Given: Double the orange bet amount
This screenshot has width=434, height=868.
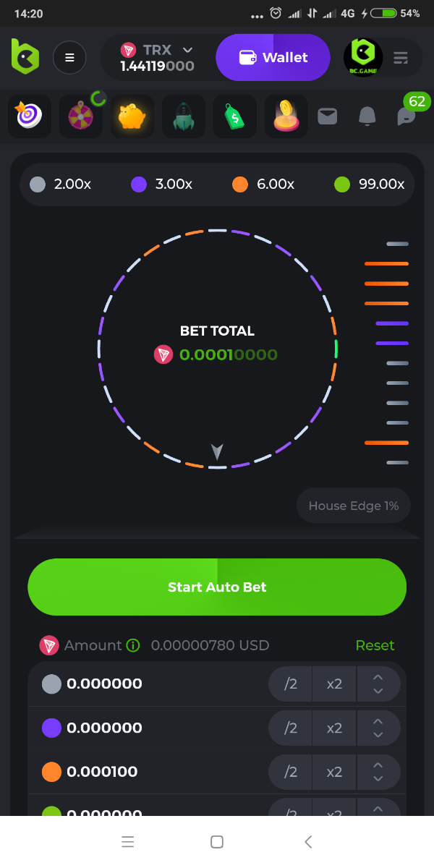Looking at the screenshot, I should tap(334, 772).
